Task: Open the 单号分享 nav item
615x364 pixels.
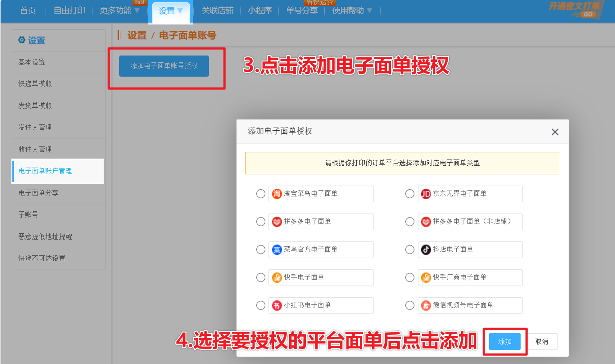Action: pyautogui.click(x=302, y=10)
